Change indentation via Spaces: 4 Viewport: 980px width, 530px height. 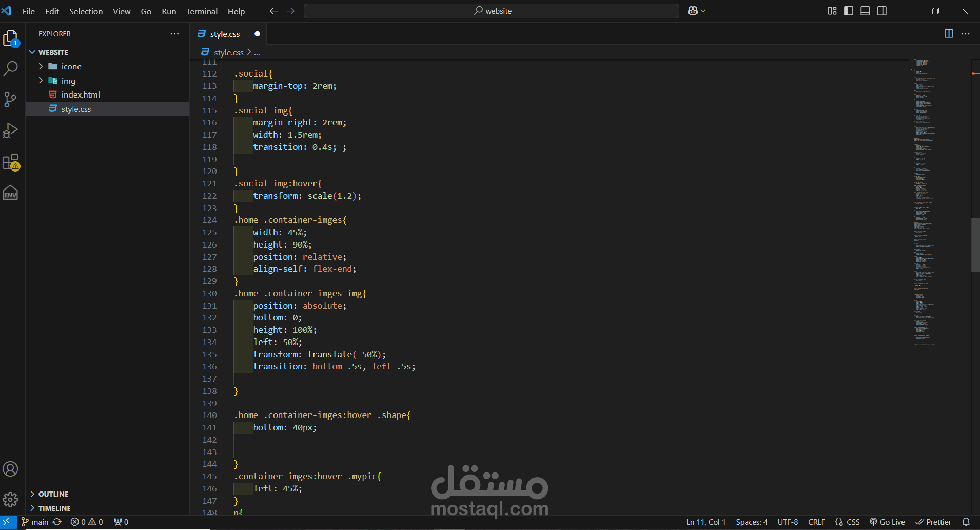point(752,522)
